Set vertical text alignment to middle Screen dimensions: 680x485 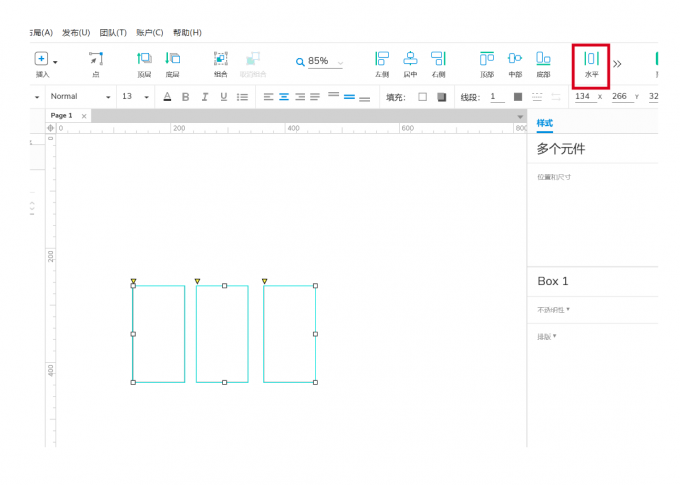pos(349,97)
